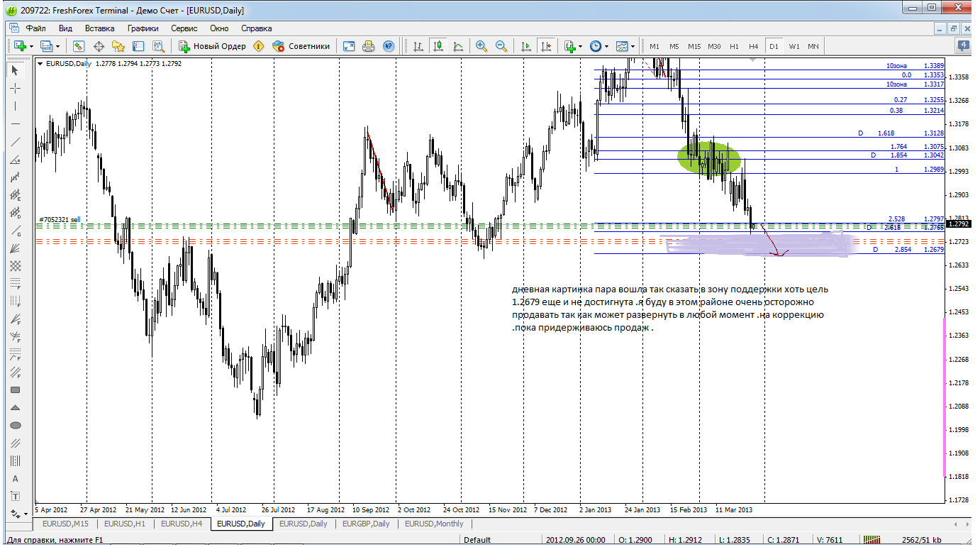This screenshot has width=980, height=552.
Task: Expand the Templates dropdown arrow
Action: point(633,46)
